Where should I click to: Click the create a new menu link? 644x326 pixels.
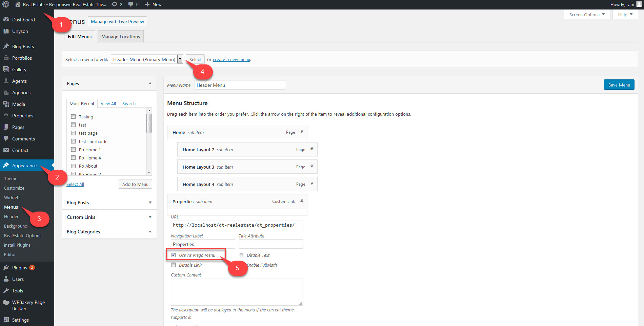tap(232, 60)
